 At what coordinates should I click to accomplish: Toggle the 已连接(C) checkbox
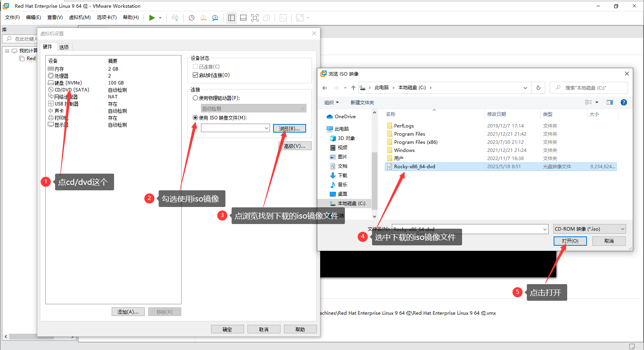[196, 67]
